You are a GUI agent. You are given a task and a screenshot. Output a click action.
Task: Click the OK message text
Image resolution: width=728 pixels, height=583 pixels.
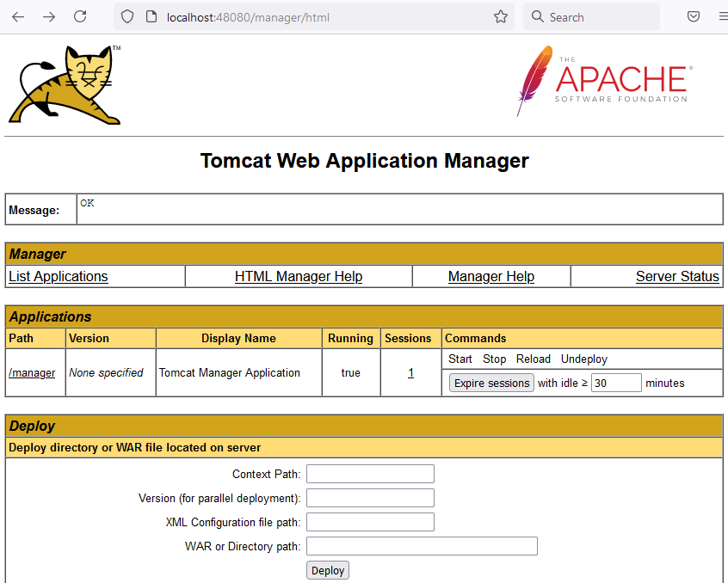point(87,203)
